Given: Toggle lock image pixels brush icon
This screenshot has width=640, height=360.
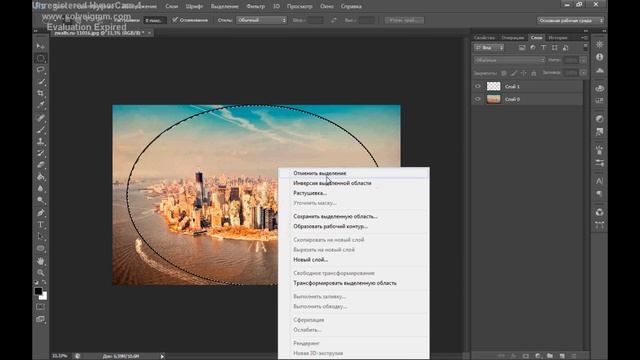Looking at the screenshot, I should pos(513,73).
